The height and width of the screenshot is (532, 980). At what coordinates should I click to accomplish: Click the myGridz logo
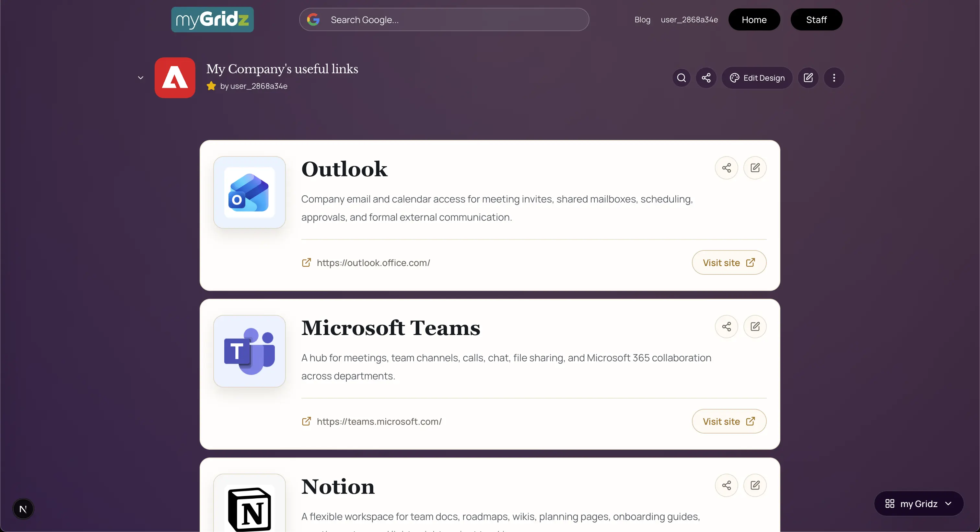pos(212,19)
